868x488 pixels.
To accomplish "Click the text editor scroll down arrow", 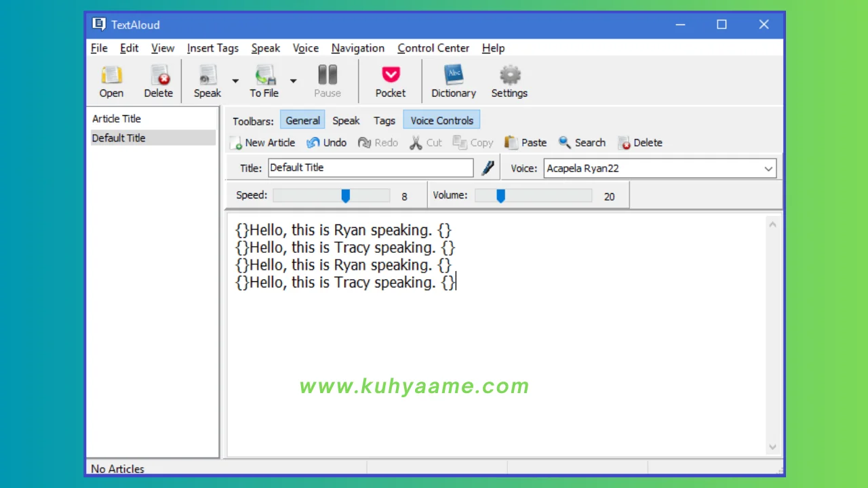I will tap(772, 447).
